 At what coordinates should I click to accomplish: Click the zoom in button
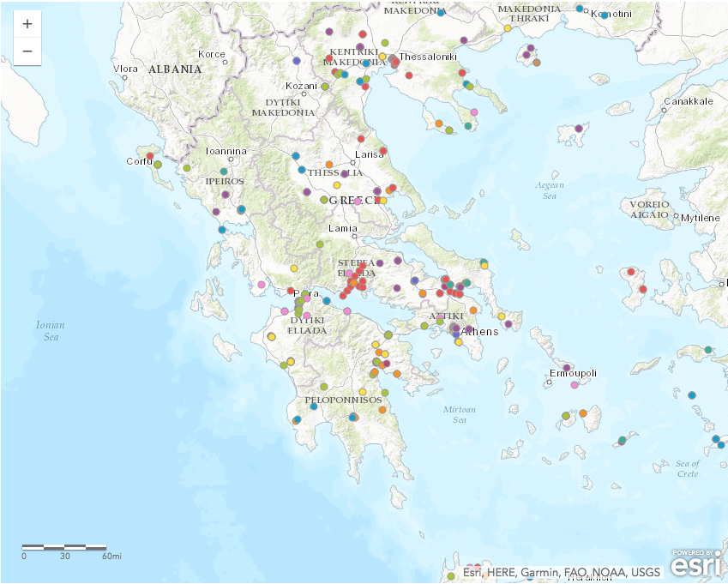click(x=26, y=22)
